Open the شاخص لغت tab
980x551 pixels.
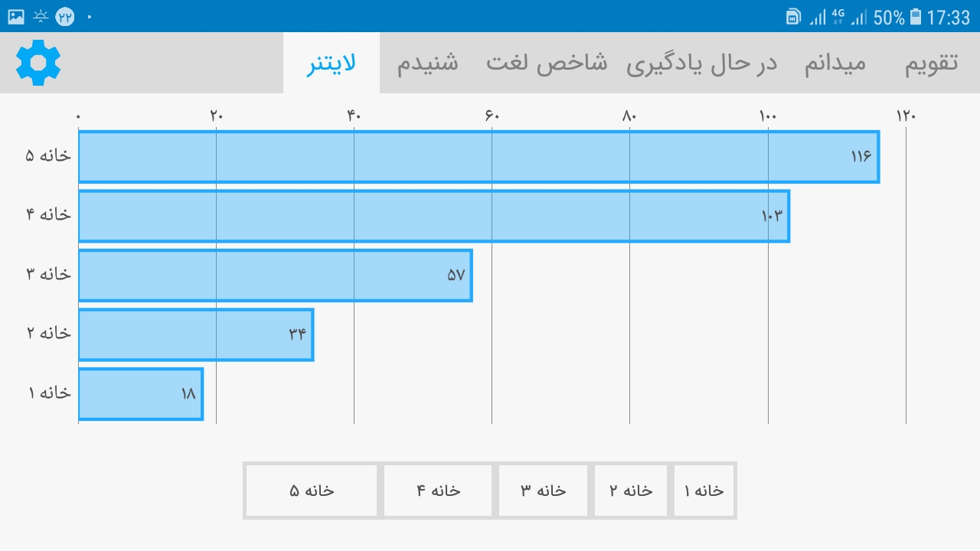click(547, 64)
